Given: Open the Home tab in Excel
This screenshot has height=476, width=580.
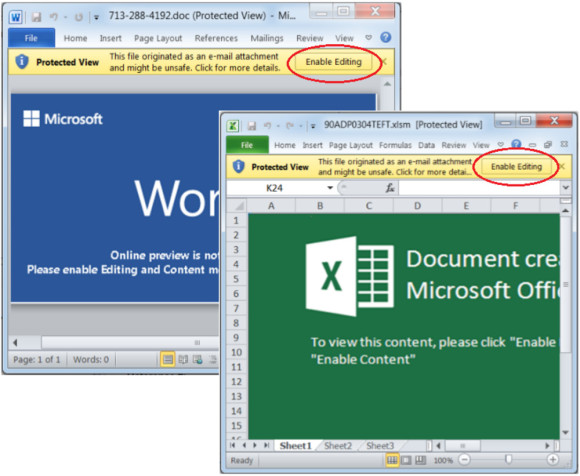Looking at the screenshot, I should (x=284, y=145).
